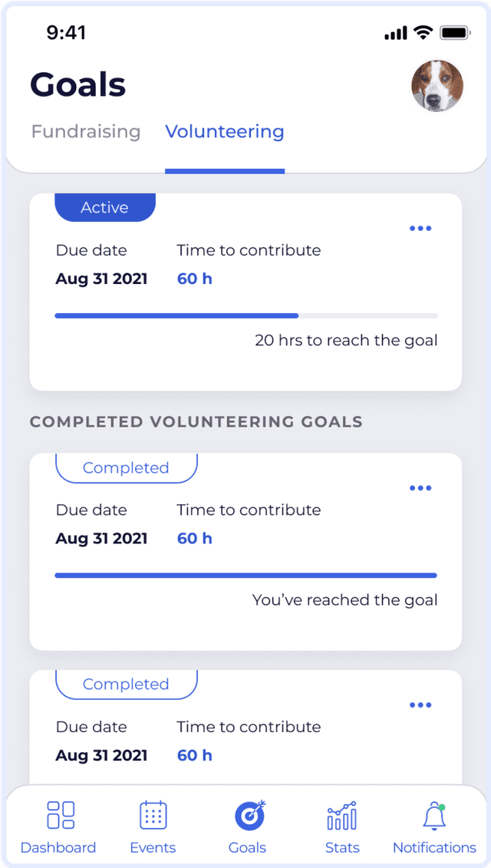The image size is (491, 868).
Task: Expand three-dot menu on last Completed goal
Action: pyautogui.click(x=420, y=705)
